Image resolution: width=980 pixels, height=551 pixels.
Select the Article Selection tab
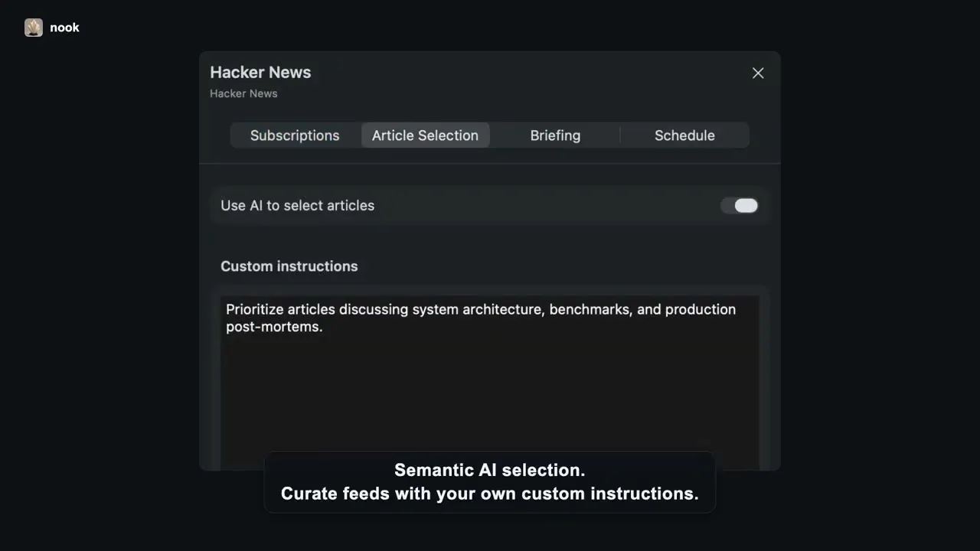pos(425,135)
